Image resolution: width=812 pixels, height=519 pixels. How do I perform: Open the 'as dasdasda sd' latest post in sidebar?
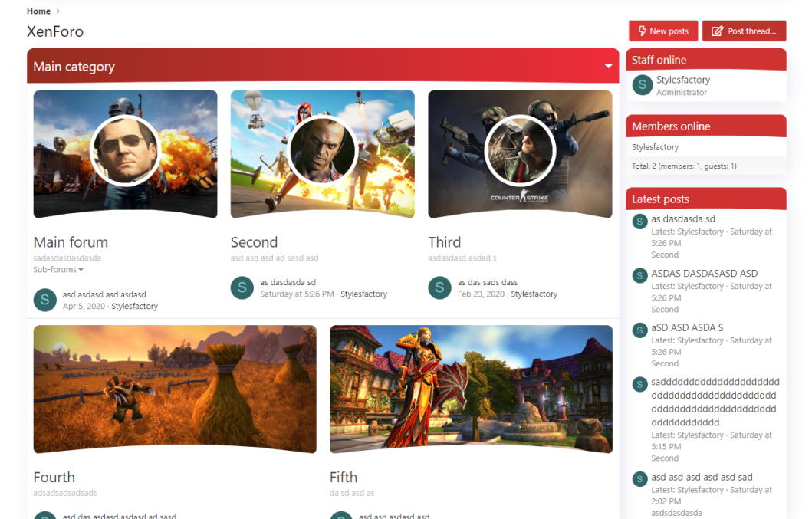coord(683,219)
